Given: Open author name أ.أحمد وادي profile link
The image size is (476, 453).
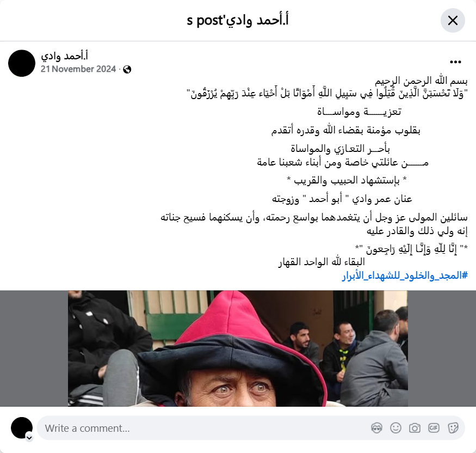Looking at the screenshot, I should [x=64, y=56].
